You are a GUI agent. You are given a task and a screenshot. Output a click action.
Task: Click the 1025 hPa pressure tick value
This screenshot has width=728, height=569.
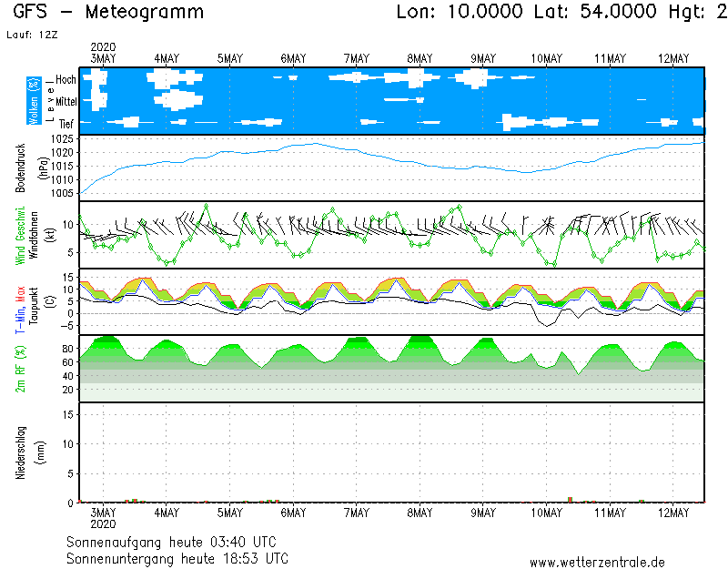click(62, 139)
